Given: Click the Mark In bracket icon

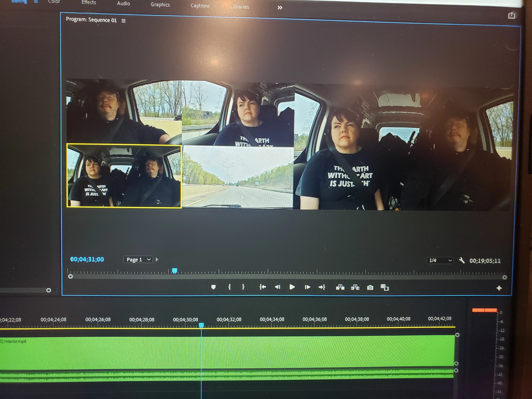Looking at the screenshot, I should 229,287.
